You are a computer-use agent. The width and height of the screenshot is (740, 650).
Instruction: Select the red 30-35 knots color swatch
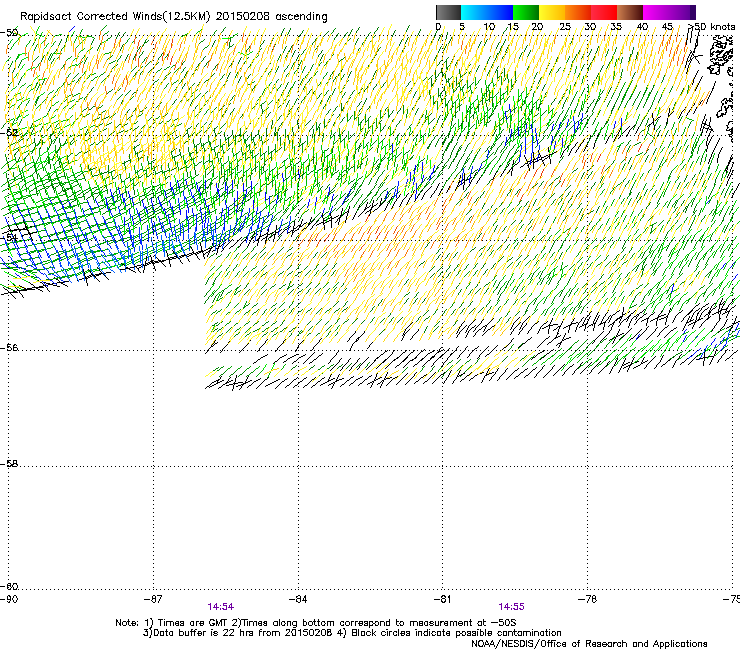click(x=604, y=12)
